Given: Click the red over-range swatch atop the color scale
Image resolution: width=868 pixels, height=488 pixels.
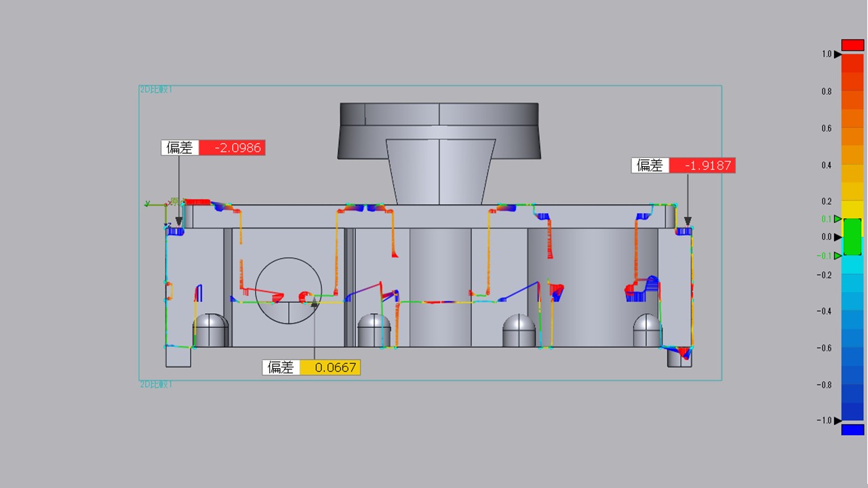Looking at the screenshot, I should click(852, 45).
